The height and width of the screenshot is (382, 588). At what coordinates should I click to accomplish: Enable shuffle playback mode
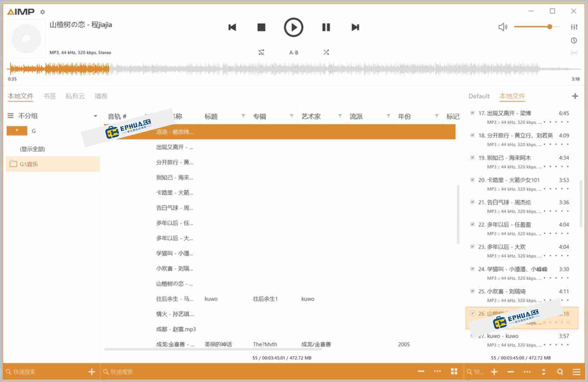coord(326,52)
